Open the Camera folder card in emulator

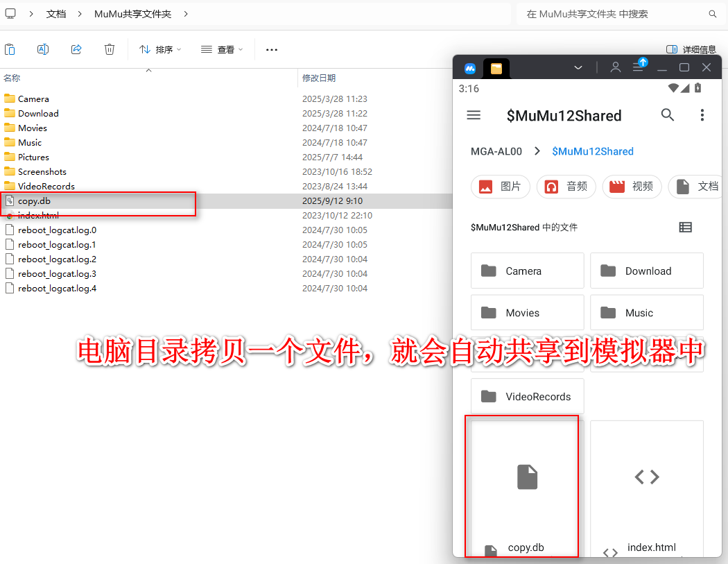(528, 271)
